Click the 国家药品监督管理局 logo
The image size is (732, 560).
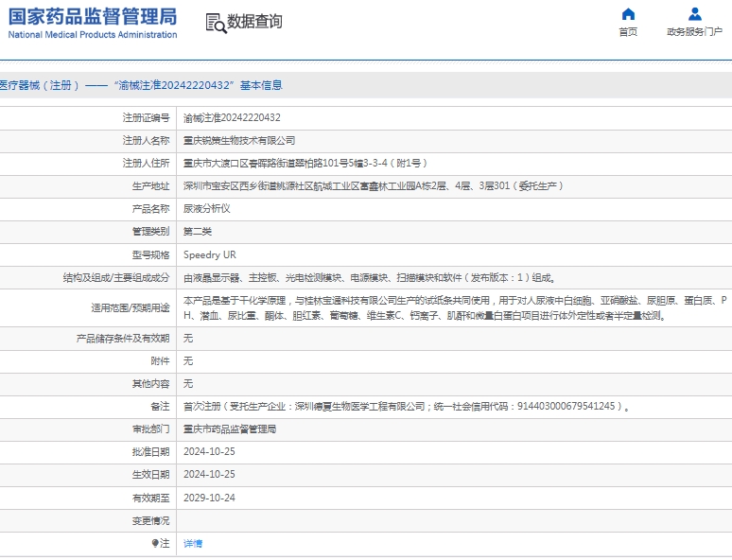(93, 16)
